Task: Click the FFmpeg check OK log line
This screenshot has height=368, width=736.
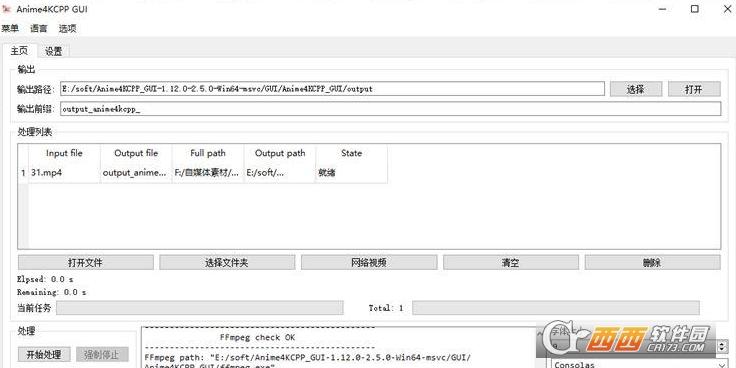Action: 258,337
